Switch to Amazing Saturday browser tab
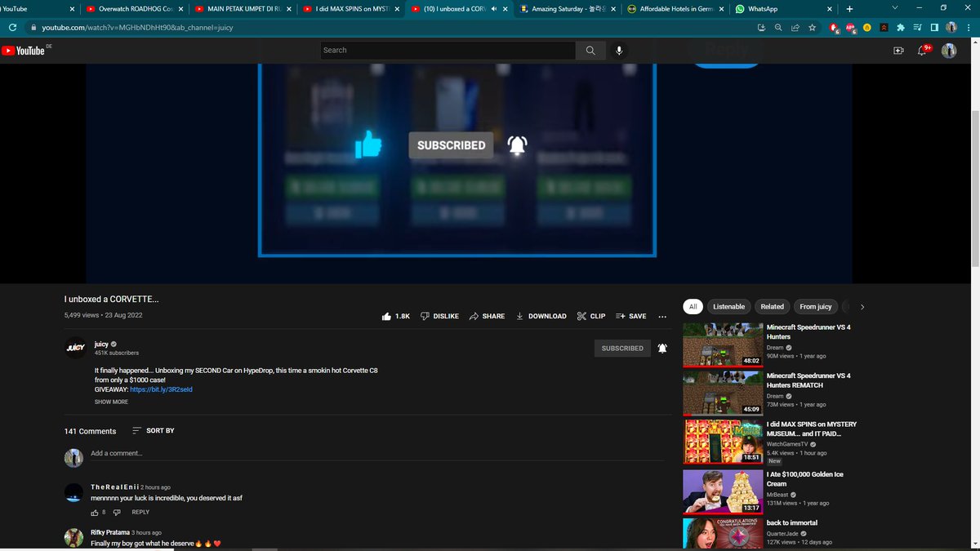This screenshot has width=980, height=551. pos(566,9)
